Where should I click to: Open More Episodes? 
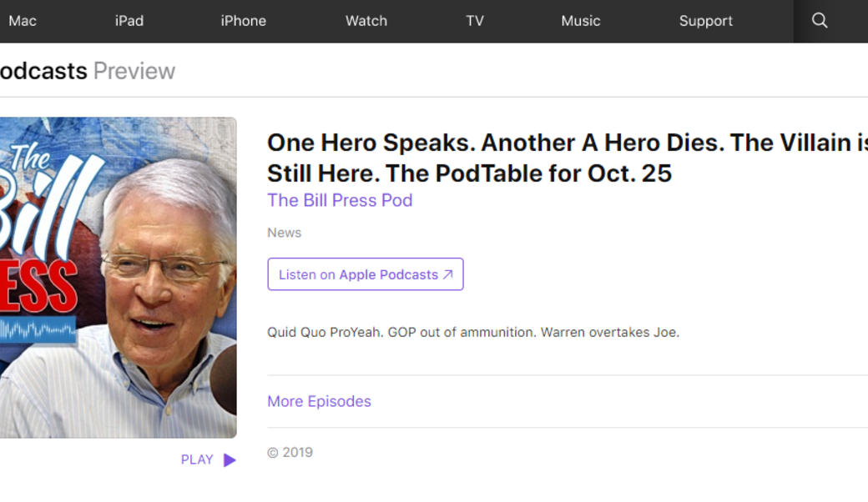click(319, 401)
